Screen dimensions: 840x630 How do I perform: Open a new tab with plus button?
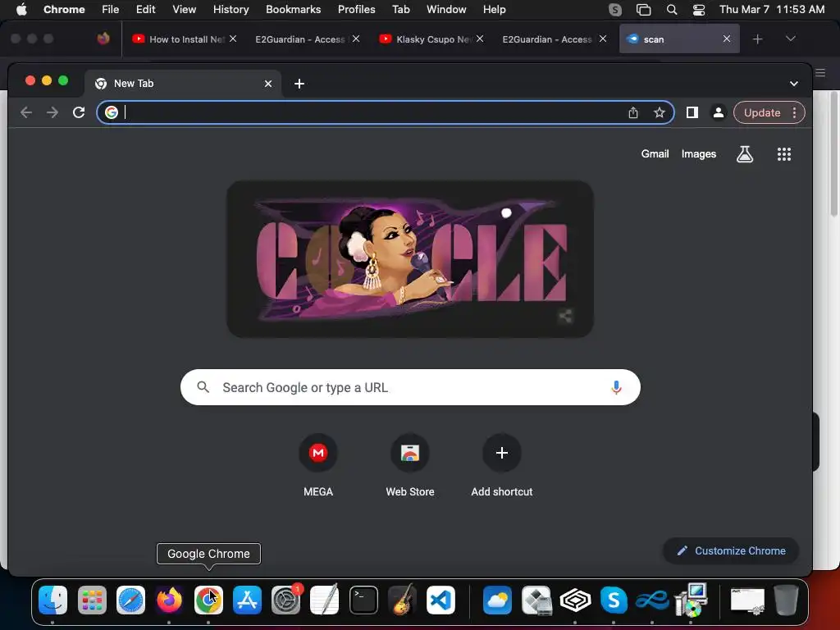point(299,84)
